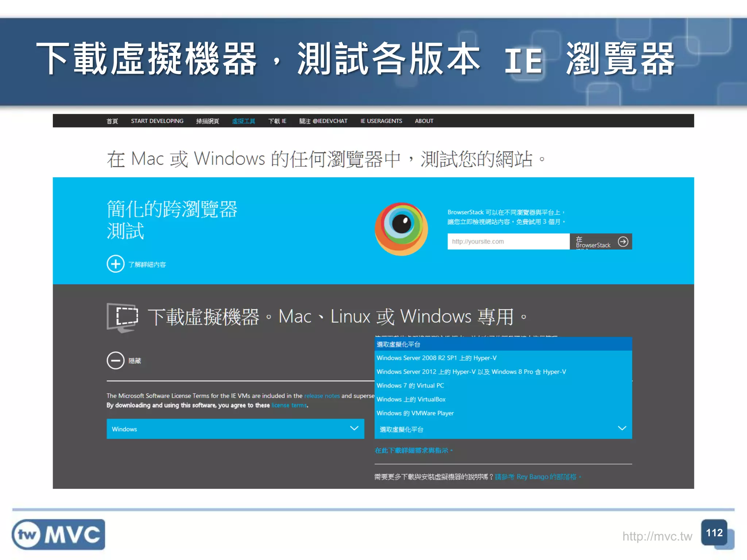Open the ABOUT nav item

(x=424, y=121)
